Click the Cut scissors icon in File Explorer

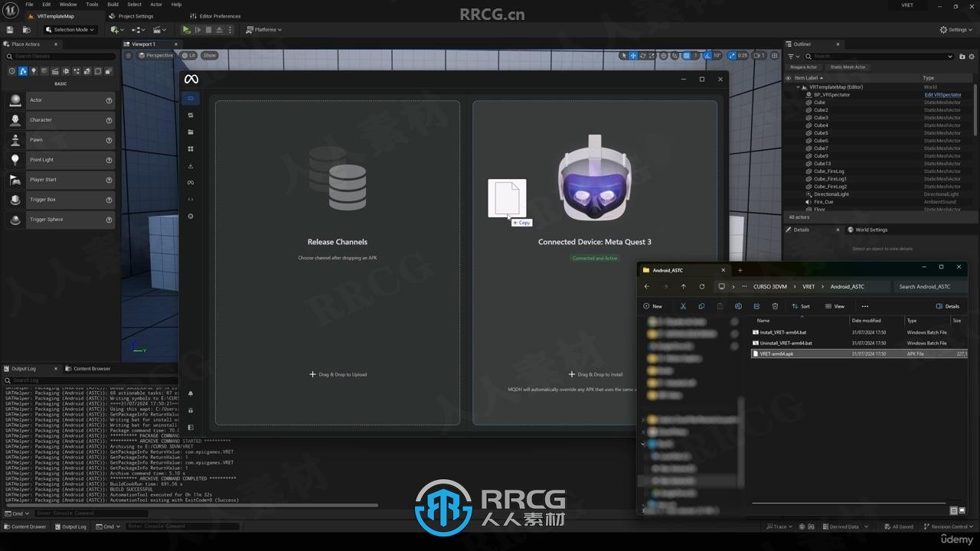coord(683,306)
